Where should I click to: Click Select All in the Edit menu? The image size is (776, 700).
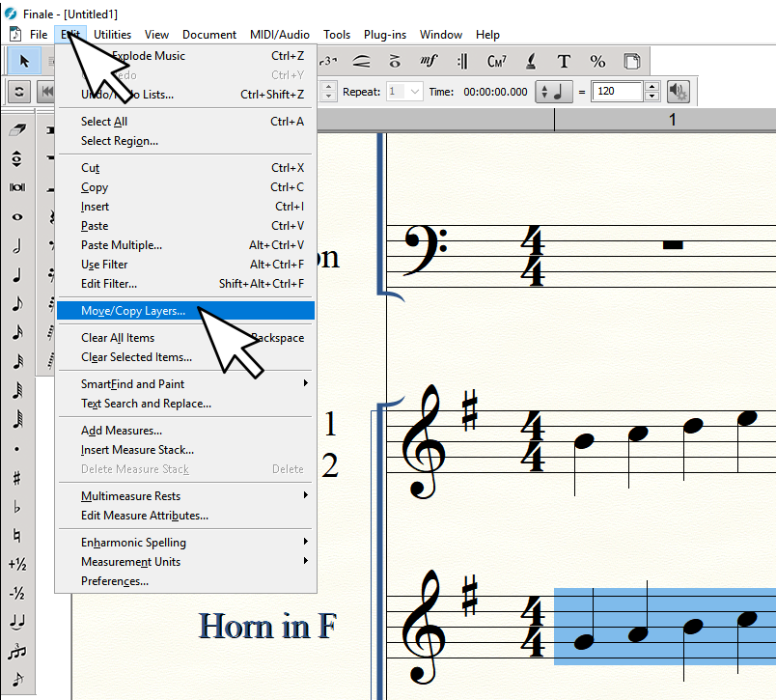tap(104, 122)
